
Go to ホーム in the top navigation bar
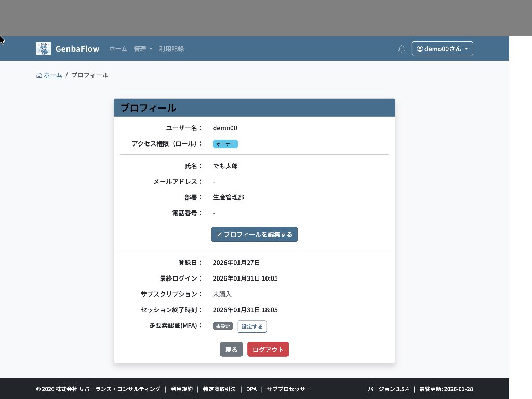click(x=118, y=49)
